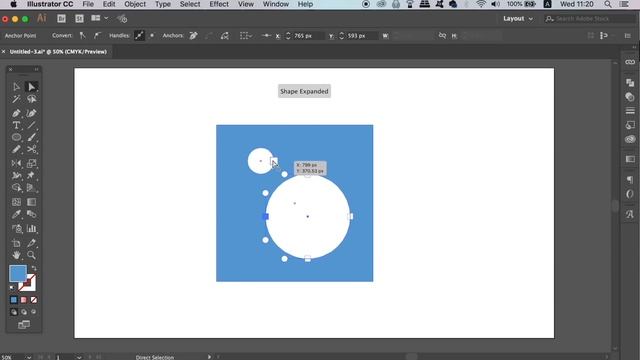This screenshot has width=640, height=360.
Task: Open the Arrange Documents dropdown
Action: coord(100,19)
